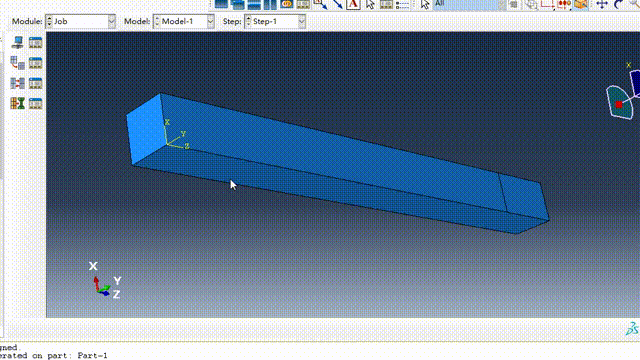Image resolution: width=640 pixels, height=360 pixels.
Task: Select the text annotation 'A' tool
Action: pos(353,4)
